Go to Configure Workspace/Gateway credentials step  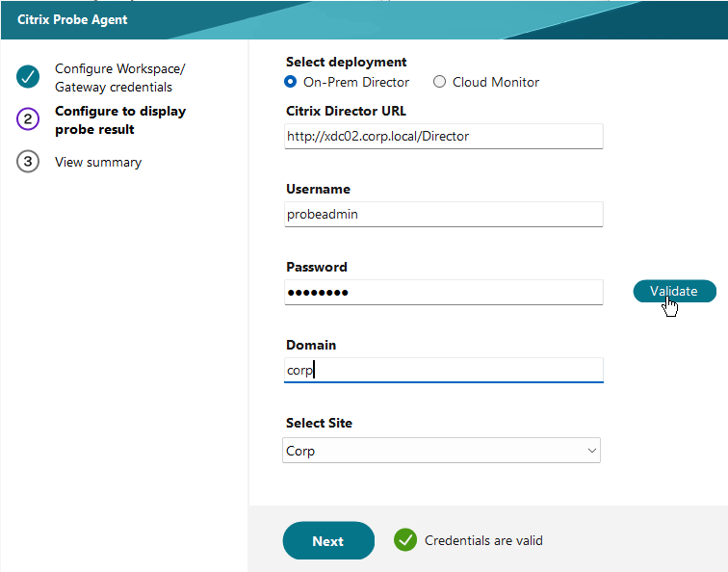(x=119, y=78)
